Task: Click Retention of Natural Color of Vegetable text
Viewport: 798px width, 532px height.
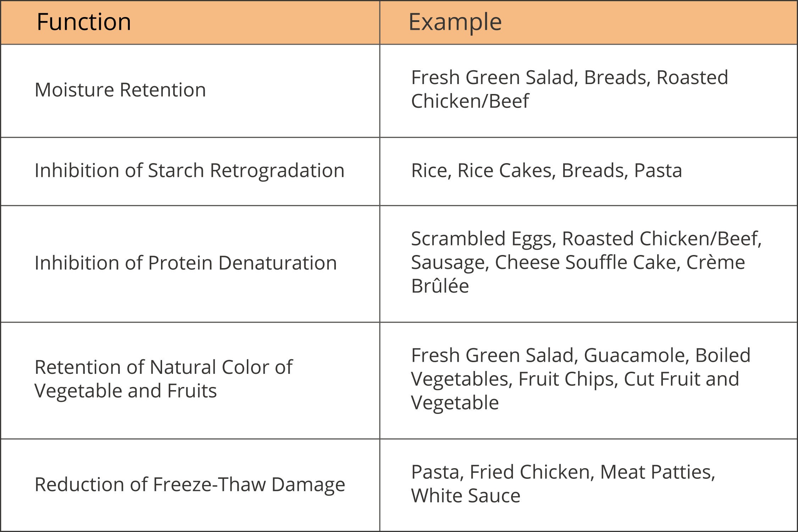Action: click(164, 379)
